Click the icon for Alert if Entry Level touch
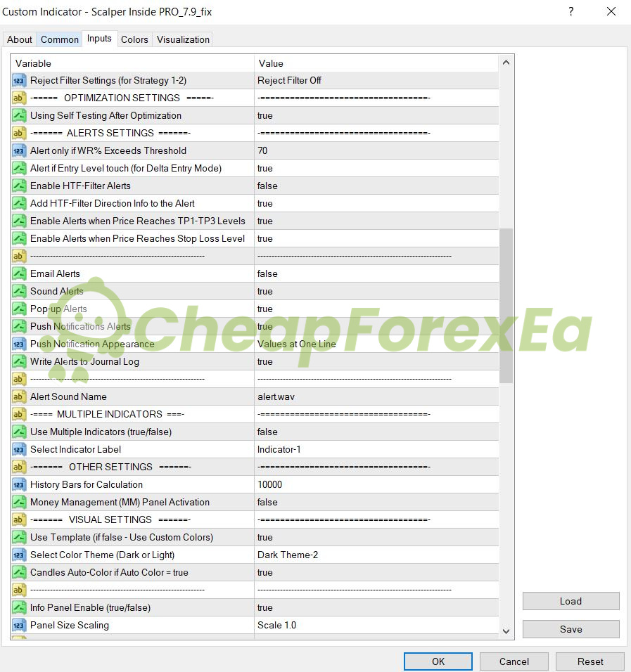 (18, 169)
